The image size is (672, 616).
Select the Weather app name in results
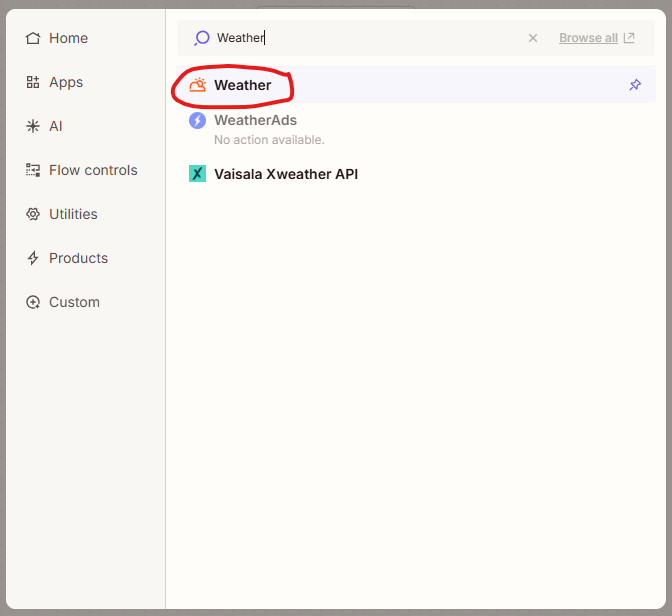[x=242, y=85]
